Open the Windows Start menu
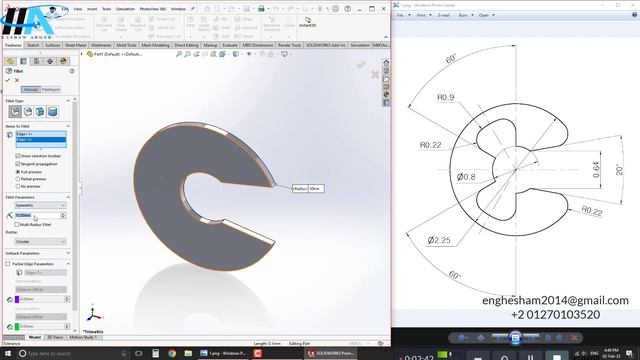This screenshot has width=640, height=360. coord(8,353)
